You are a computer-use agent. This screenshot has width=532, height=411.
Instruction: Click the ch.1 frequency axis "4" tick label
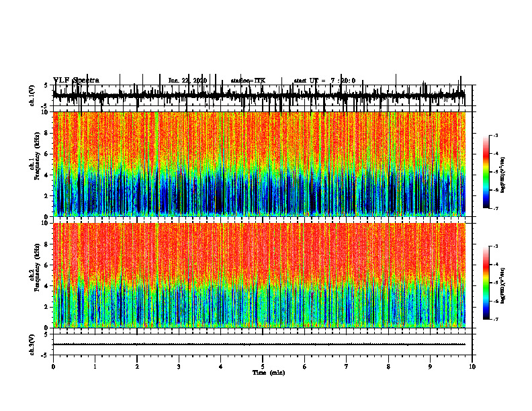pos(46,175)
